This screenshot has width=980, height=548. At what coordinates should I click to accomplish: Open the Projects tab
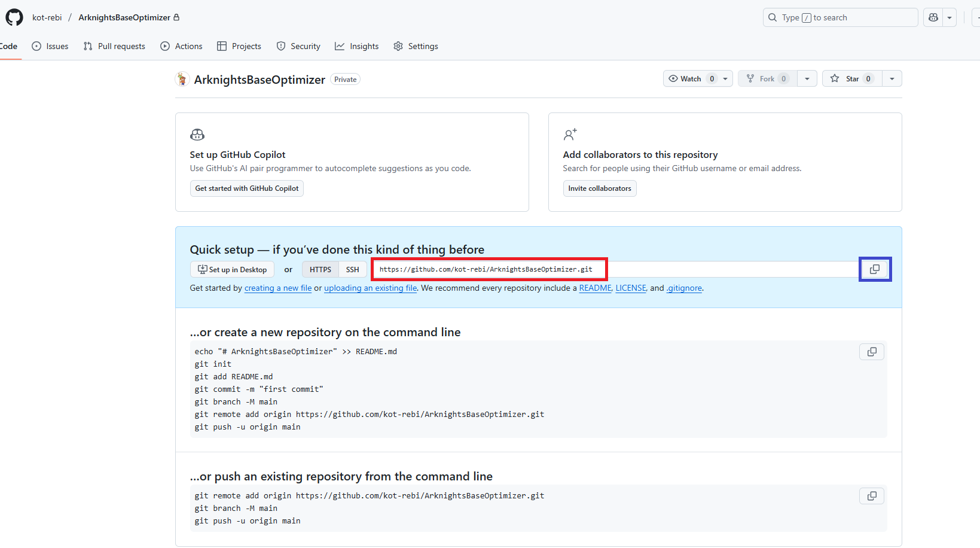(x=239, y=46)
